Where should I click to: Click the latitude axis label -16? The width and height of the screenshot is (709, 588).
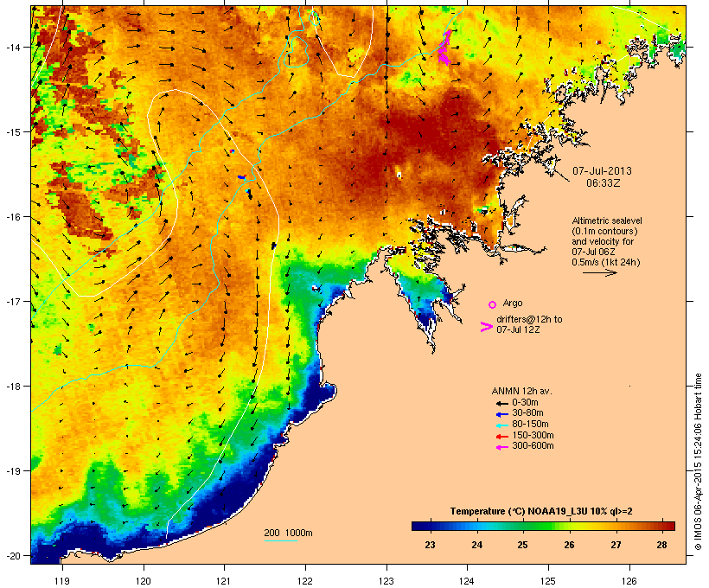click(12, 217)
